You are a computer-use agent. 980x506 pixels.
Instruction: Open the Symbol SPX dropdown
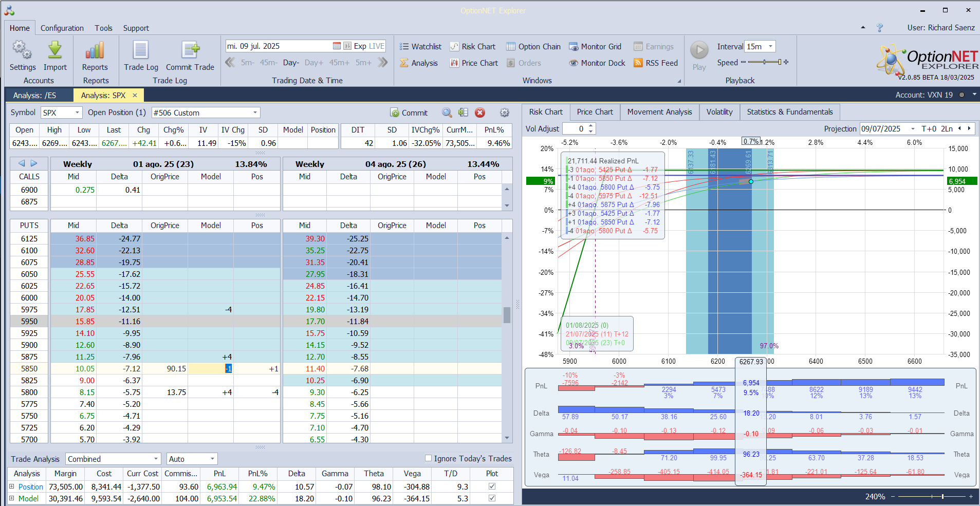[77, 113]
